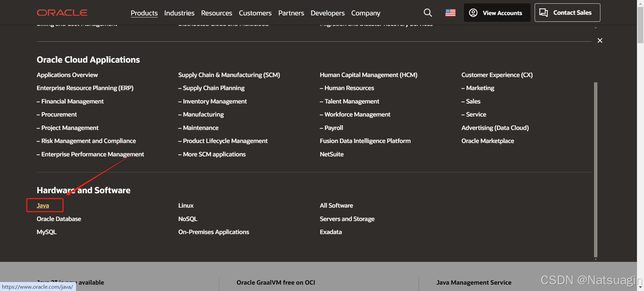Click Contact Sales button
This screenshot has width=644, height=291.
(567, 13)
